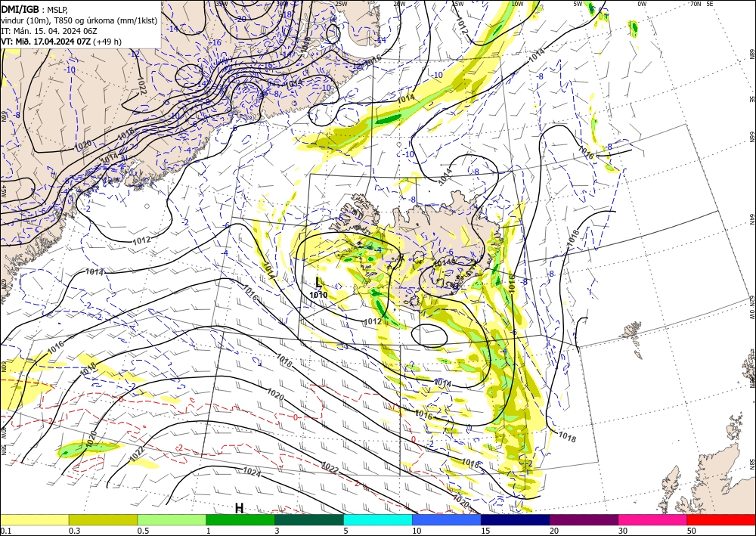Select the green 1–3 mm legend swatch
The width and height of the screenshot is (756, 536).
coord(240,519)
